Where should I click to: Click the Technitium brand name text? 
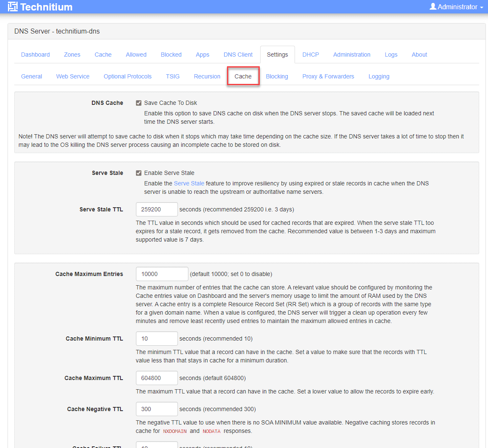tap(47, 7)
